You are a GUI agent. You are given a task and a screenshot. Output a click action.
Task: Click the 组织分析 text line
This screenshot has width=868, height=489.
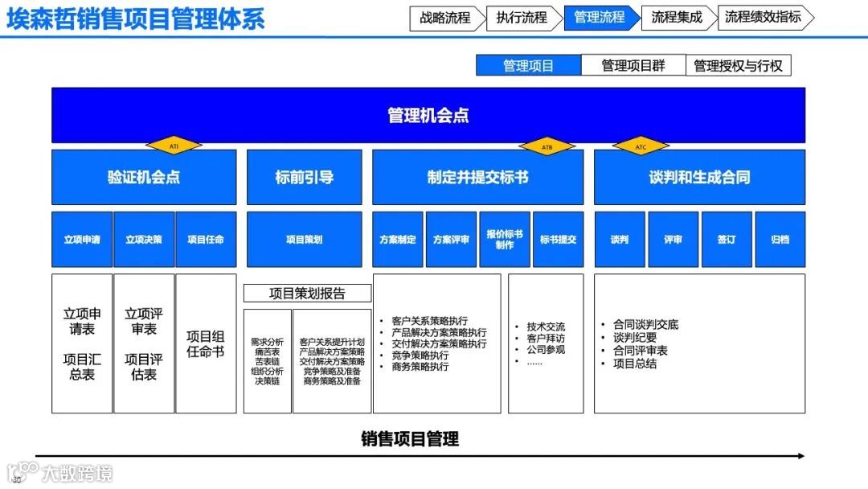pyautogui.click(x=268, y=371)
